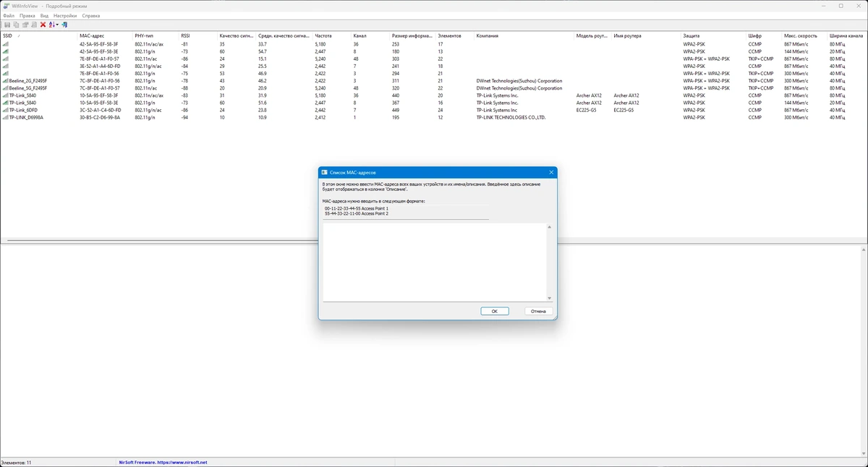Click signal icon in row 3E-52-A1-A4-6D-FD

(6, 66)
